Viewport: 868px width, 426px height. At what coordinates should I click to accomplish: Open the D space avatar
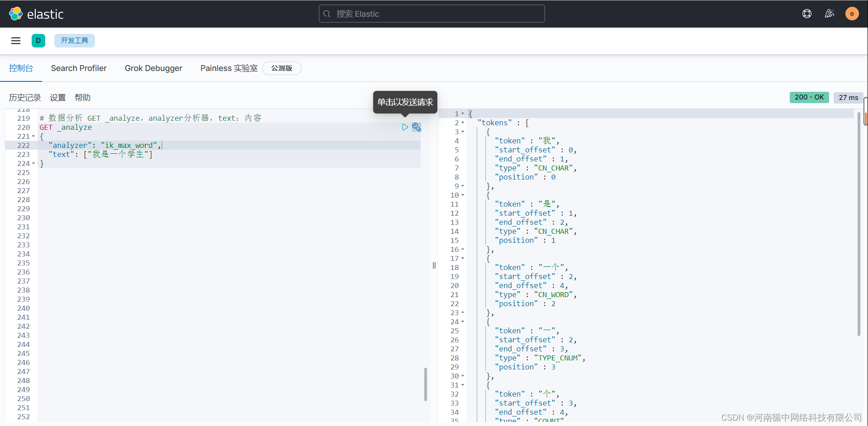[38, 41]
